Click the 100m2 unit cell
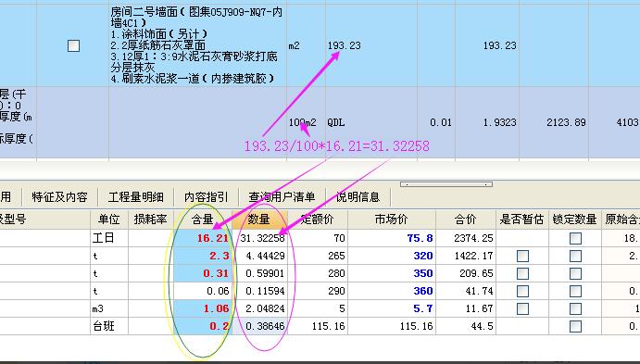This screenshot has height=364, width=640. pyautogui.click(x=307, y=122)
